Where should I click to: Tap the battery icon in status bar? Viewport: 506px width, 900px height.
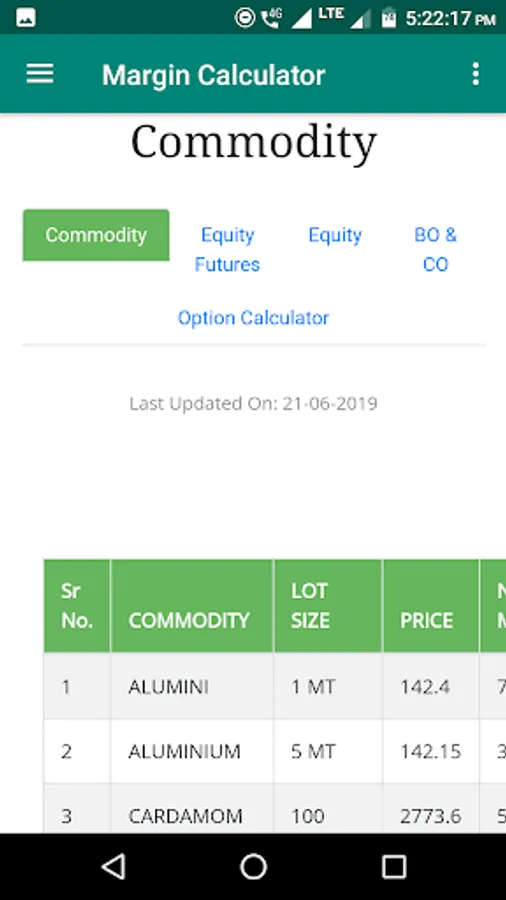pos(389,18)
